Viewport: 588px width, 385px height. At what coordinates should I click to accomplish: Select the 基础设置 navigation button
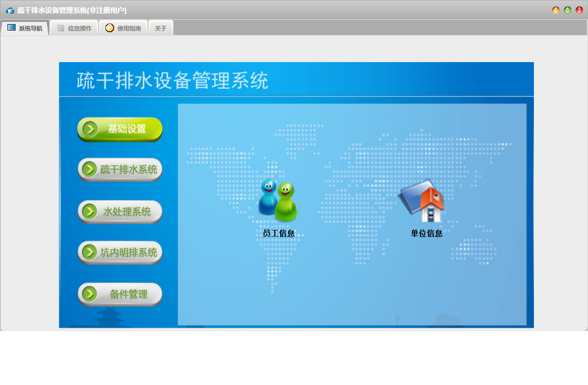(119, 130)
